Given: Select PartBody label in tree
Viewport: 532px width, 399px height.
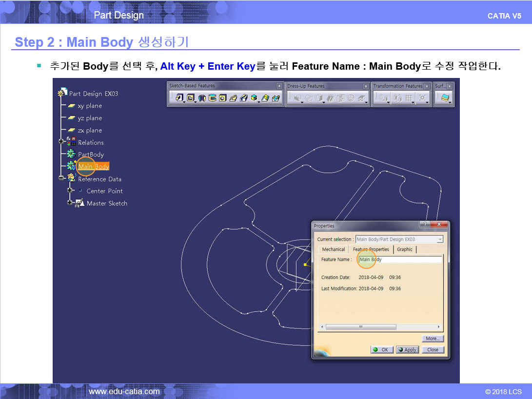Looking at the screenshot, I should pos(91,154).
